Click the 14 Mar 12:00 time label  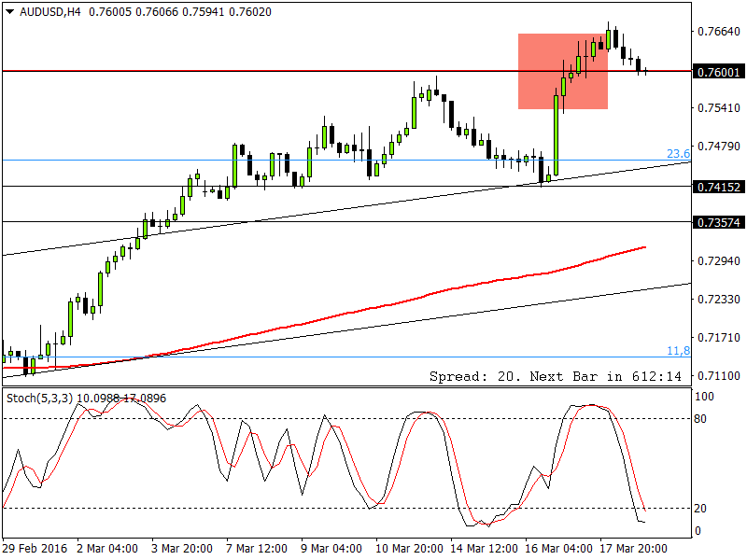[x=484, y=549]
